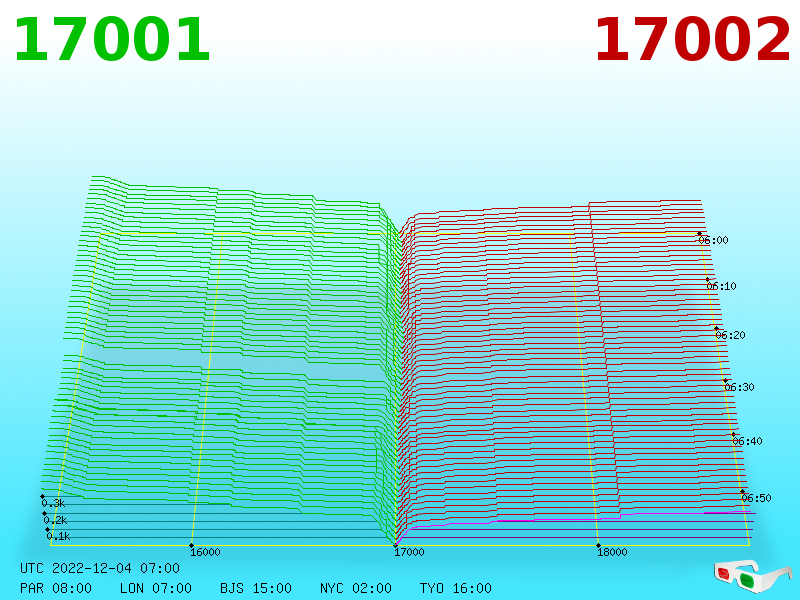The width and height of the screenshot is (800, 600).
Task: Select the 17000 price axis label
Action: click(409, 552)
